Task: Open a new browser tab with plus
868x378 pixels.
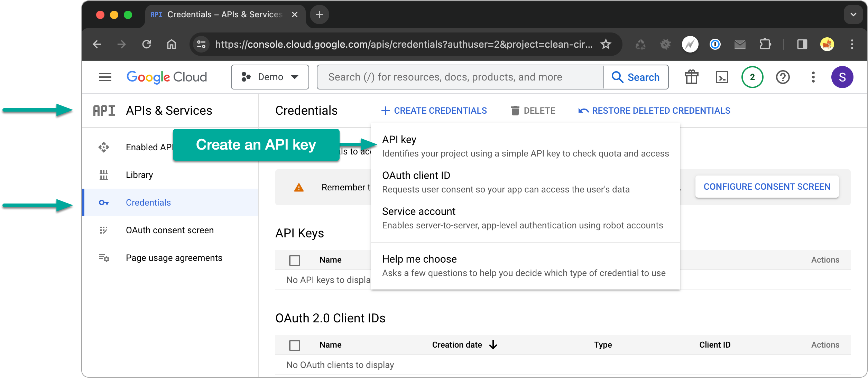Action: tap(319, 15)
